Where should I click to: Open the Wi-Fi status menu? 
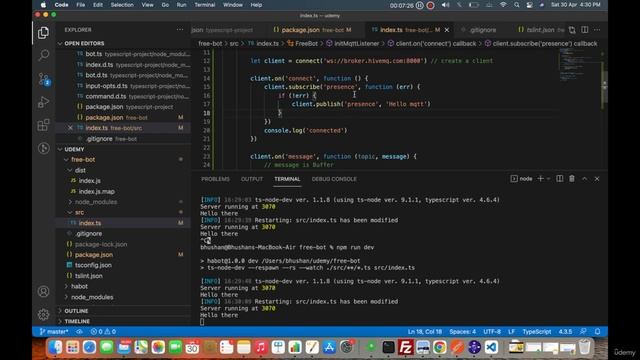(x=503, y=5)
